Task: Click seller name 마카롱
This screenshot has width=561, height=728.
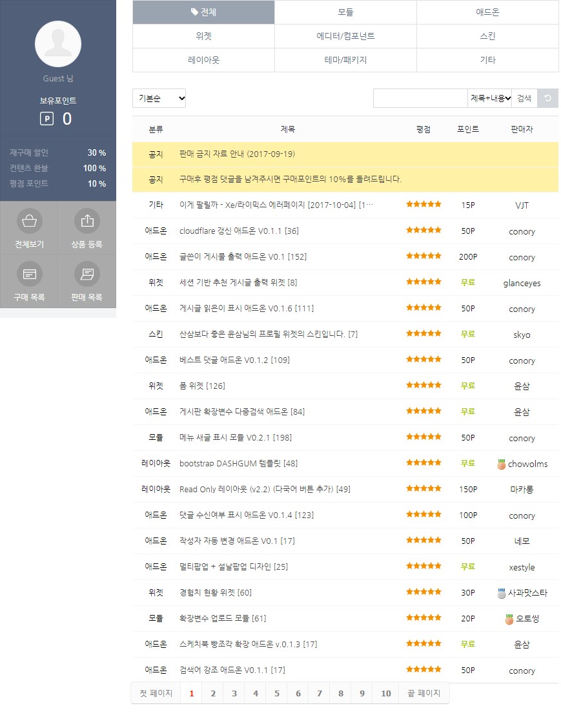Action: pos(522,490)
